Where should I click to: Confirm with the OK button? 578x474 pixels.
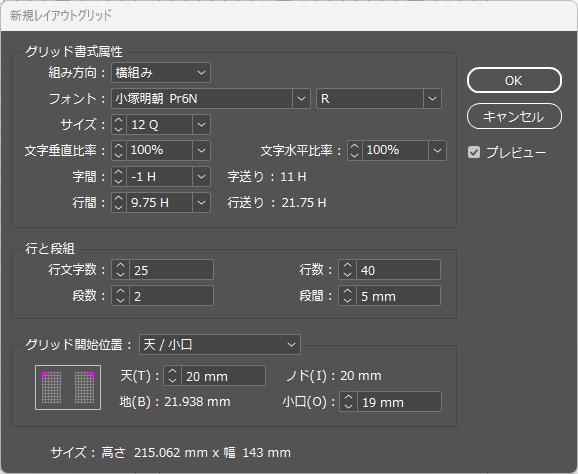tap(514, 80)
